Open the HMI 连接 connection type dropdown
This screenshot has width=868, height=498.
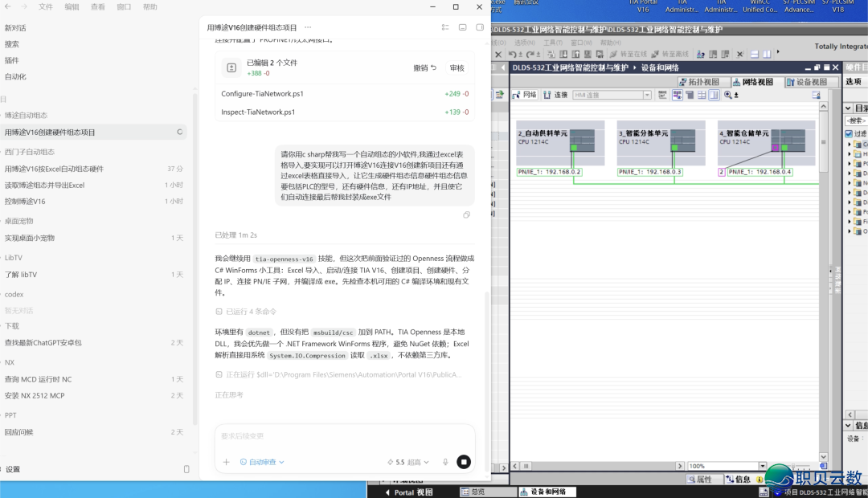pyautogui.click(x=647, y=95)
